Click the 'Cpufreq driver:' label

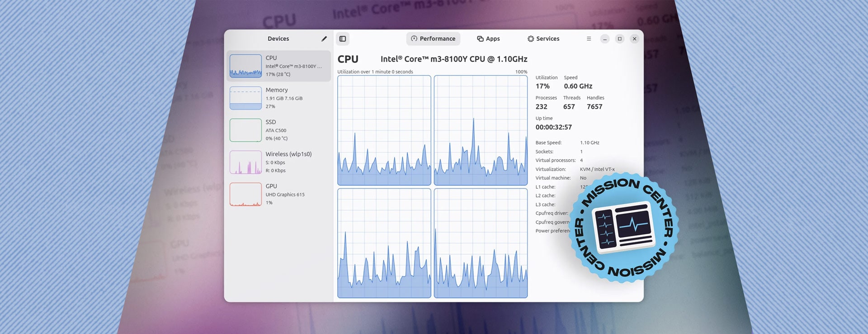pos(552,213)
